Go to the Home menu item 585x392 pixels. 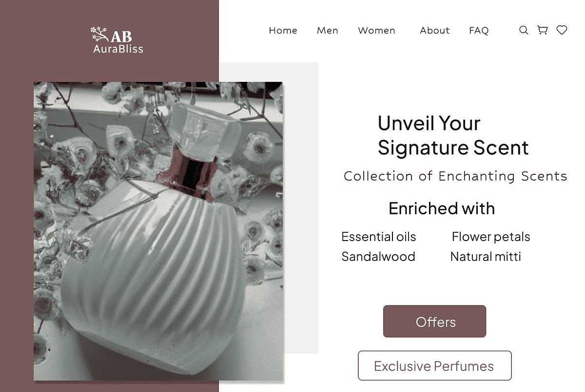point(283,30)
